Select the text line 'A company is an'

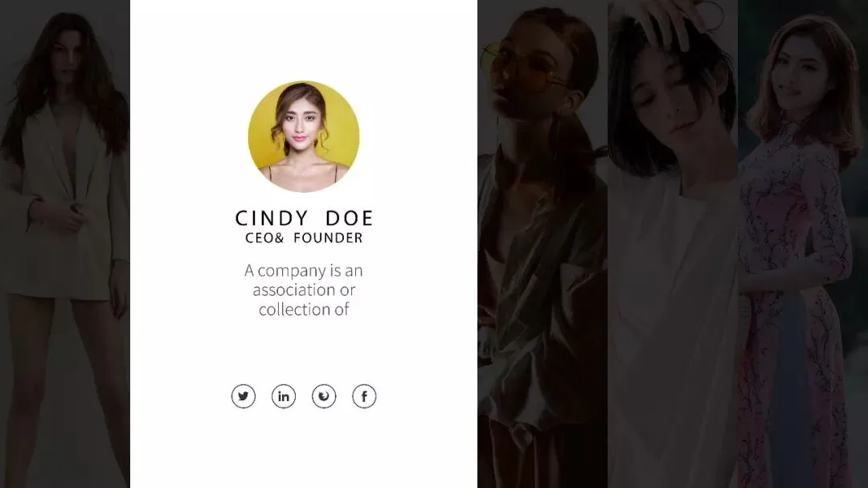304,271
